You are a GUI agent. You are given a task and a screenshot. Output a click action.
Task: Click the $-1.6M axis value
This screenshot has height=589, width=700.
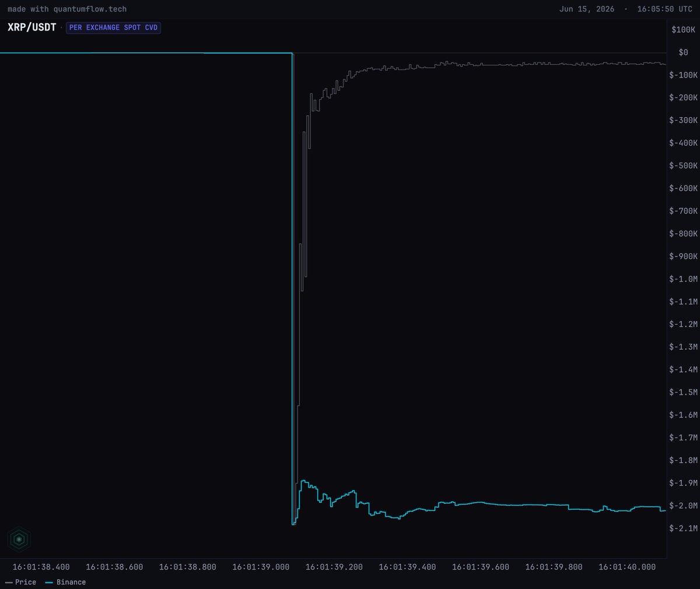(x=683, y=415)
